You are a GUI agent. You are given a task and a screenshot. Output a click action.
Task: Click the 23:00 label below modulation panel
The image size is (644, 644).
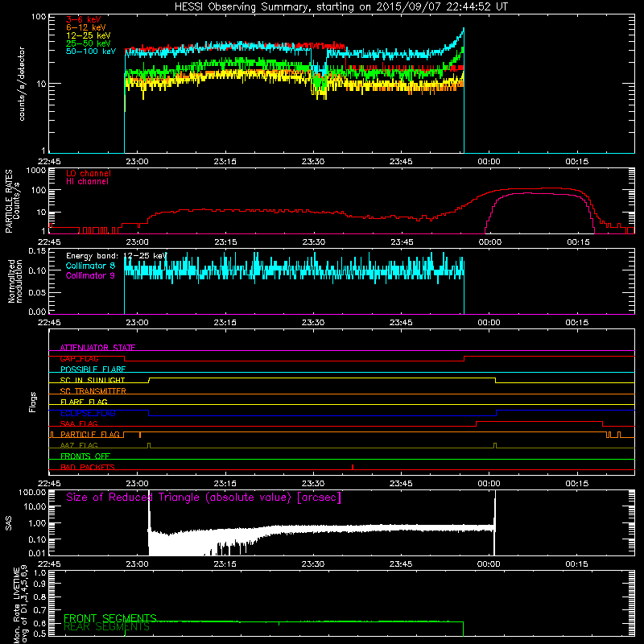[137, 323]
